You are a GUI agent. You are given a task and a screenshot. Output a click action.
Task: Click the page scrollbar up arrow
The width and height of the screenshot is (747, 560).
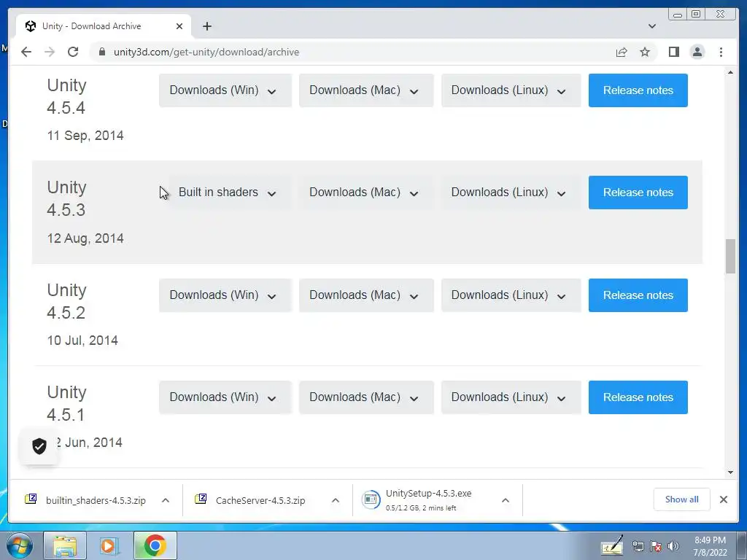(x=730, y=72)
